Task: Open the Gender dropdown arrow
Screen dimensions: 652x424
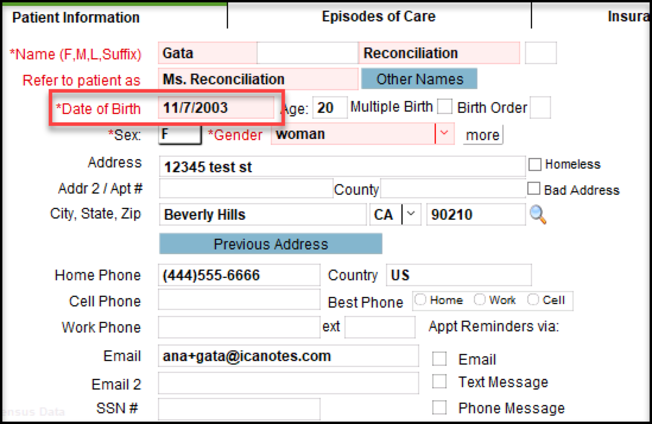Action: pyautogui.click(x=443, y=133)
